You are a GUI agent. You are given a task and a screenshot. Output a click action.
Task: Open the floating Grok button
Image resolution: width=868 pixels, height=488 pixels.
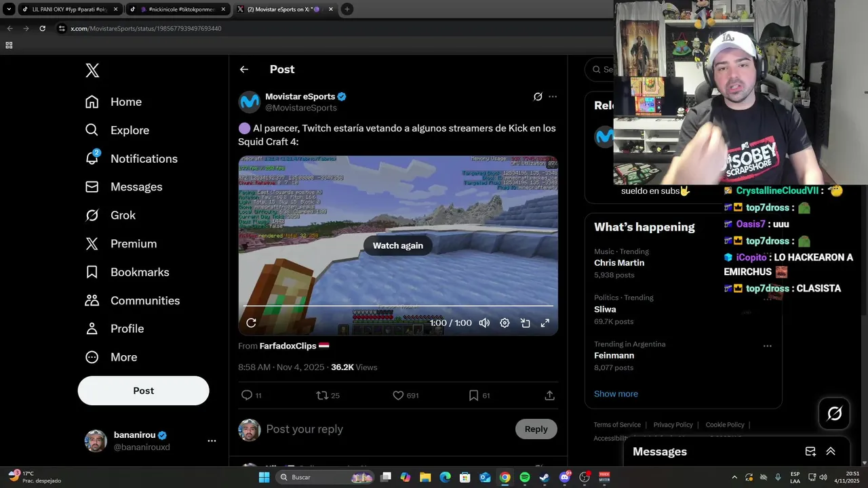835,413
